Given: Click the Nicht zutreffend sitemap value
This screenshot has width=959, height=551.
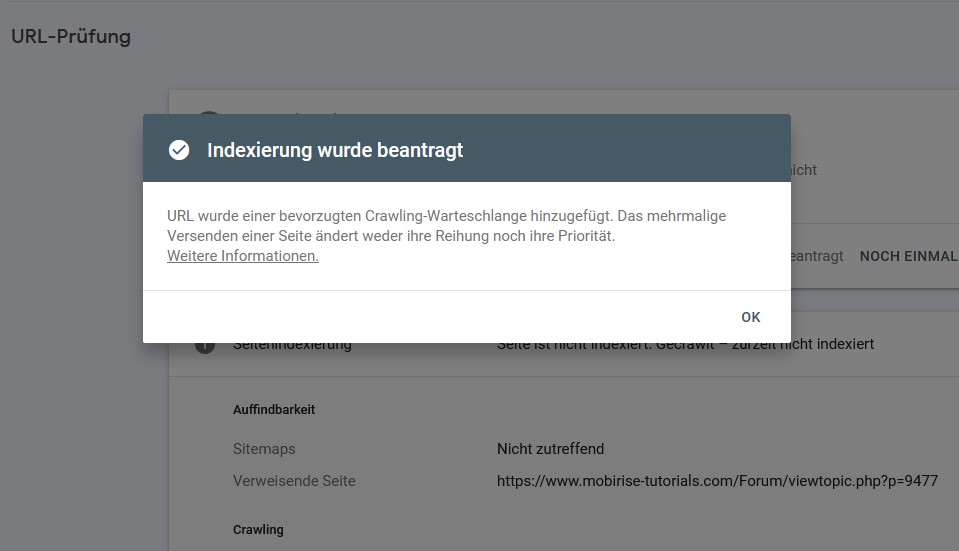Looking at the screenshot, I should (550, 449).
